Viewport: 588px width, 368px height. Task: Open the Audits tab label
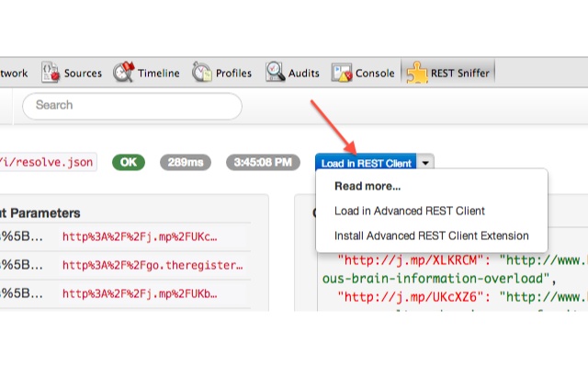click(x=304, y=74)
